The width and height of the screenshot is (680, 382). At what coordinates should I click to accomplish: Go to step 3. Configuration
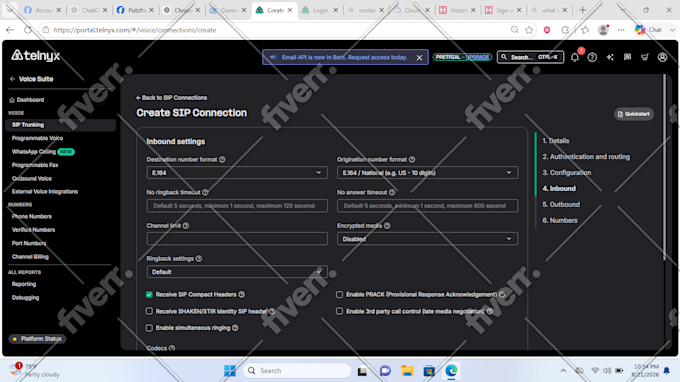[566, 173]
